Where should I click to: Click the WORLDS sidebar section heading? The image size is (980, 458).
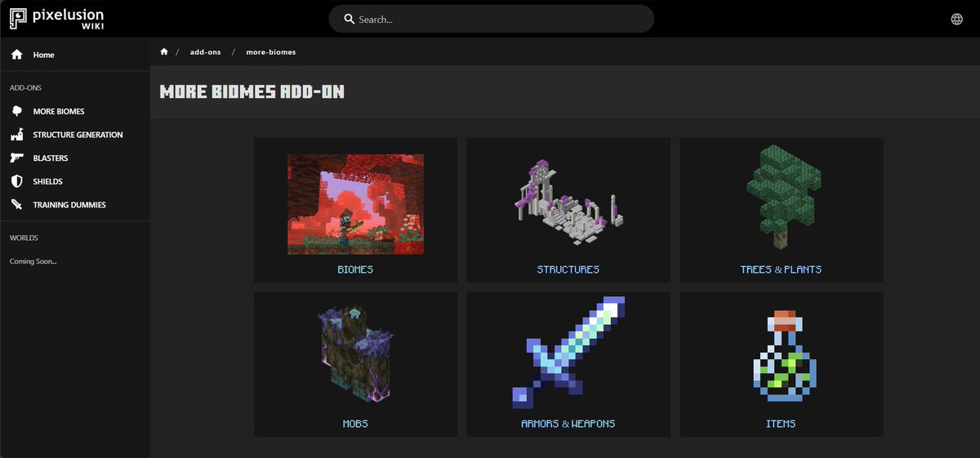[24, 238]
